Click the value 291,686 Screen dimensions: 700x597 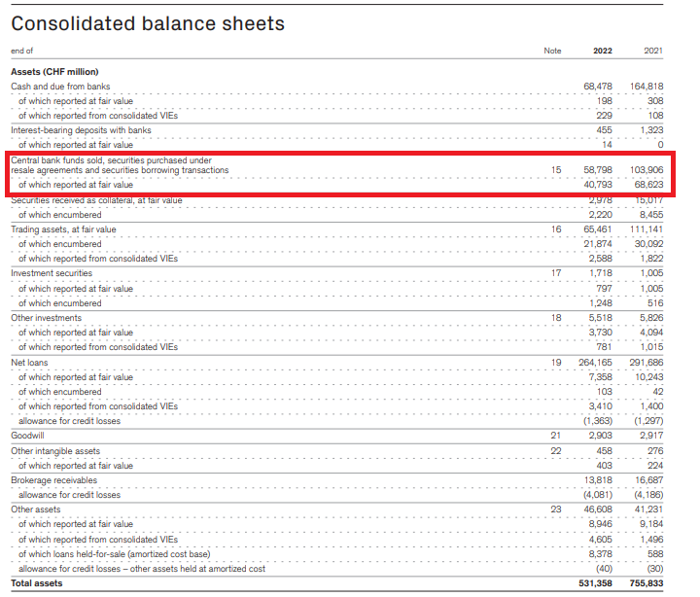[x=647, y=363]
